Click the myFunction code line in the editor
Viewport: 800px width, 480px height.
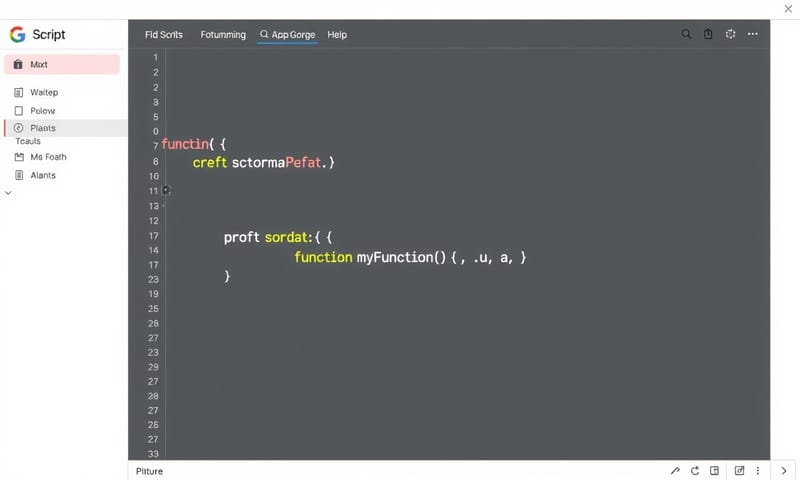click(410, 257)
